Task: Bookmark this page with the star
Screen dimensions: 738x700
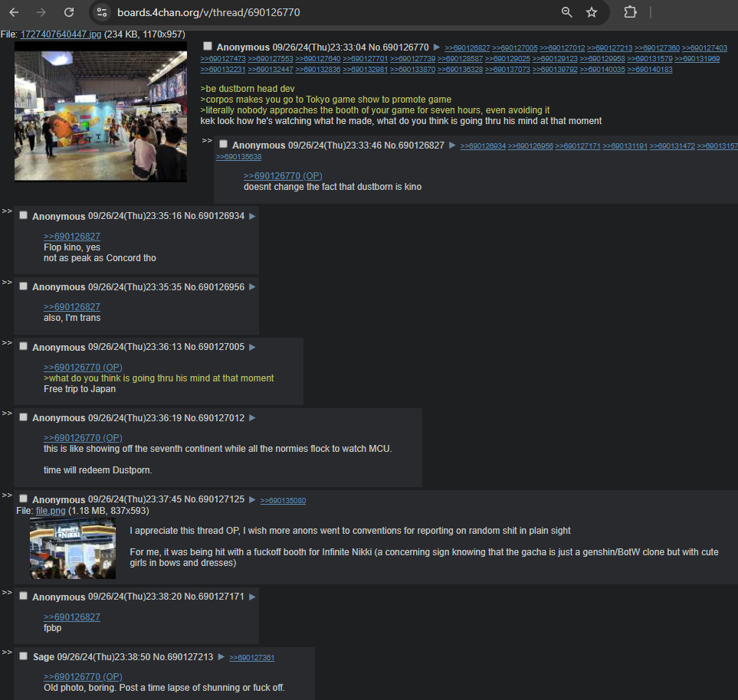Action: (x=592, y=12)
